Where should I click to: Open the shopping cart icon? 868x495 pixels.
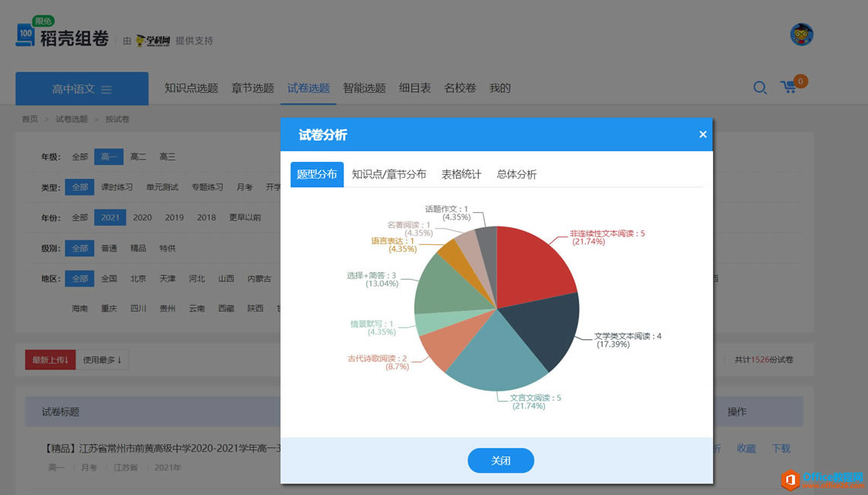[789, 87]
